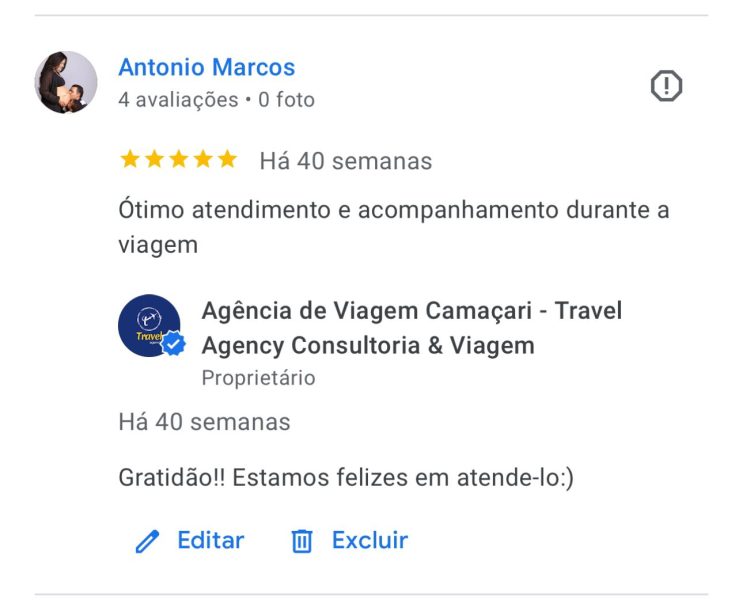Click the review's 'Há 40 semanas' timestamp
Image resolution: width=739 pixels, height=600 pixels.
point(345,161)
